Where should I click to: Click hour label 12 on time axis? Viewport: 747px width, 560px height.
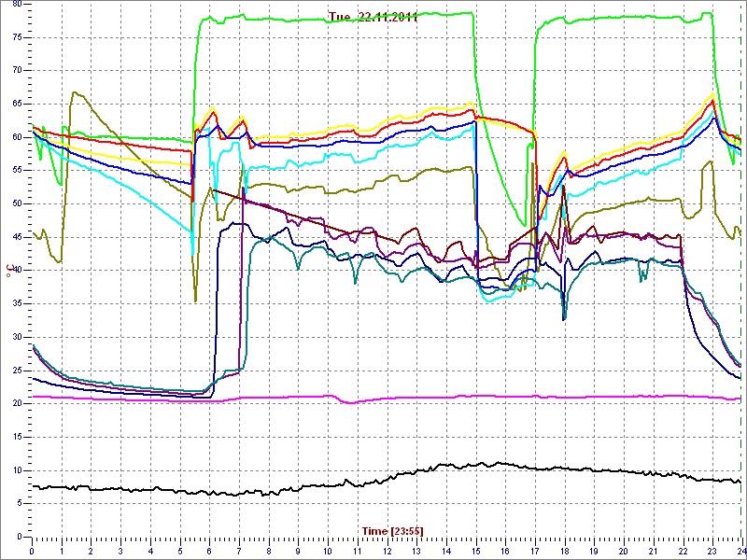click(x=387, y=551)
